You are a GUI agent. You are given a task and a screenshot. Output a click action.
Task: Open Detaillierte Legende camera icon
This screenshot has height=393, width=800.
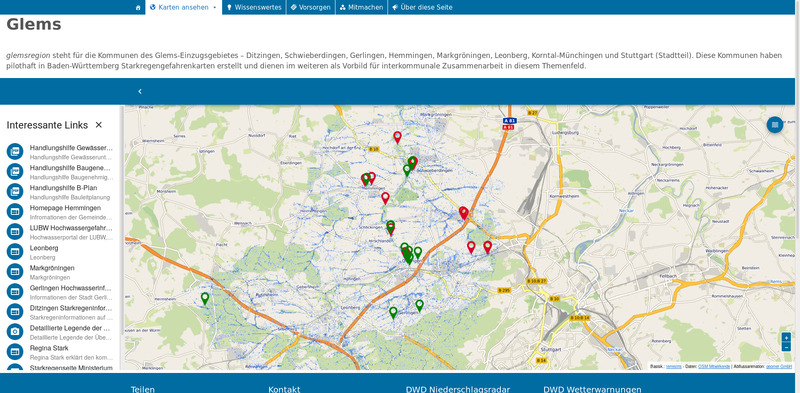coord(15,332)
